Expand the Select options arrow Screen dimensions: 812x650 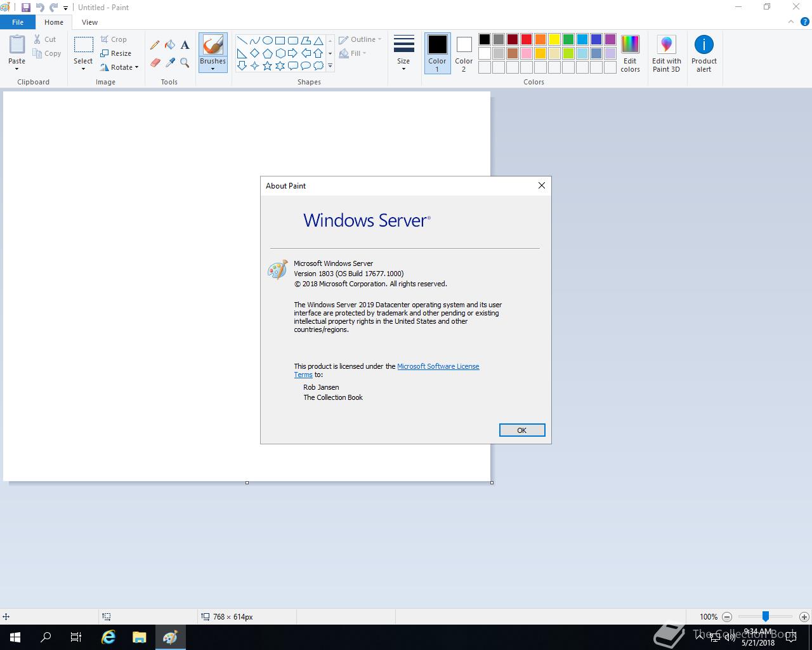point(83,69)
